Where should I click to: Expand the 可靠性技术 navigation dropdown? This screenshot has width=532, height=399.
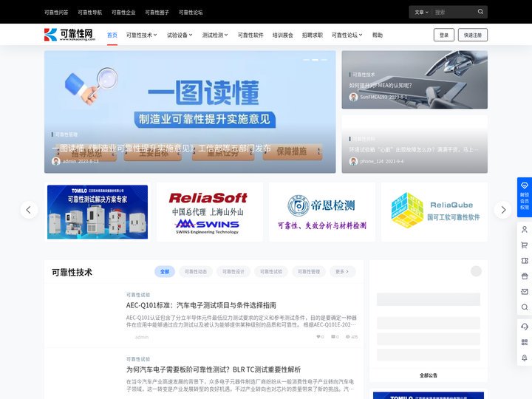(x=141, y=35)
